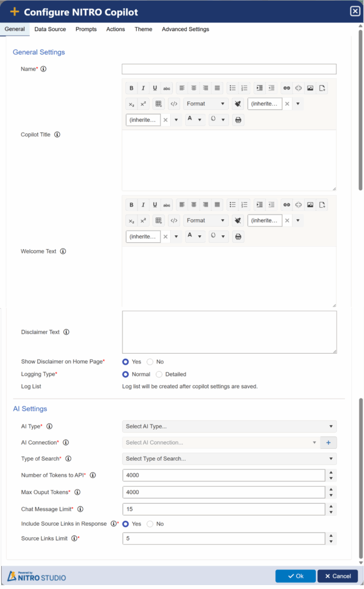Select Yes for Show Disclaimer on Home Page

[x=125, y=362]
